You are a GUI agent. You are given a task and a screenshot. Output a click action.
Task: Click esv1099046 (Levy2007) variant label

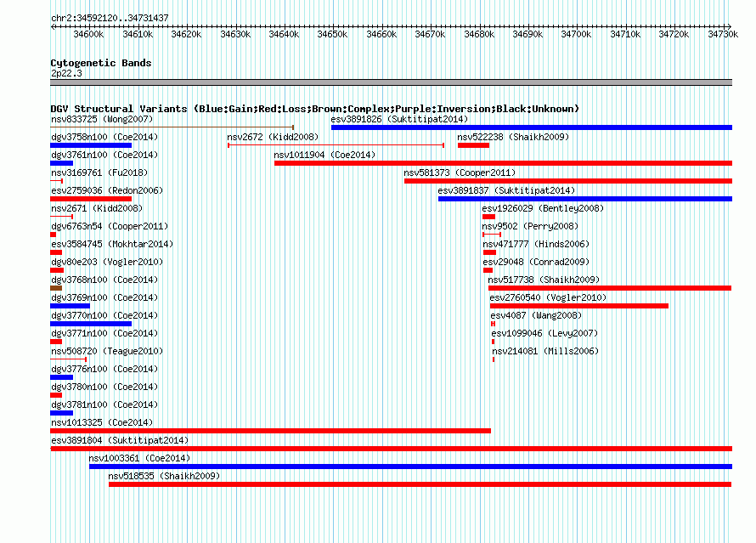(x=544, y=333)
